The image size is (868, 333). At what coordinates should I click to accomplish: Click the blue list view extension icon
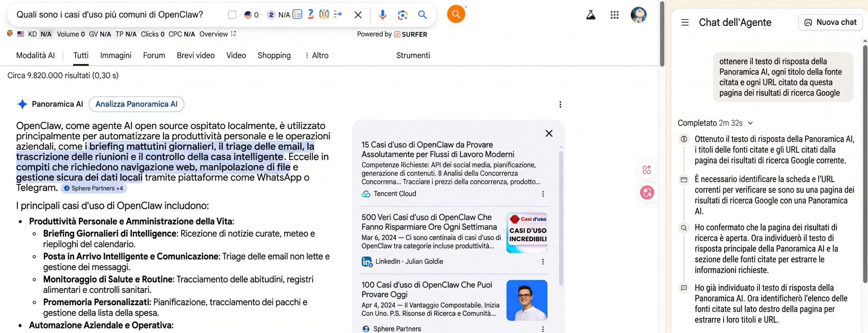[297, 14]
